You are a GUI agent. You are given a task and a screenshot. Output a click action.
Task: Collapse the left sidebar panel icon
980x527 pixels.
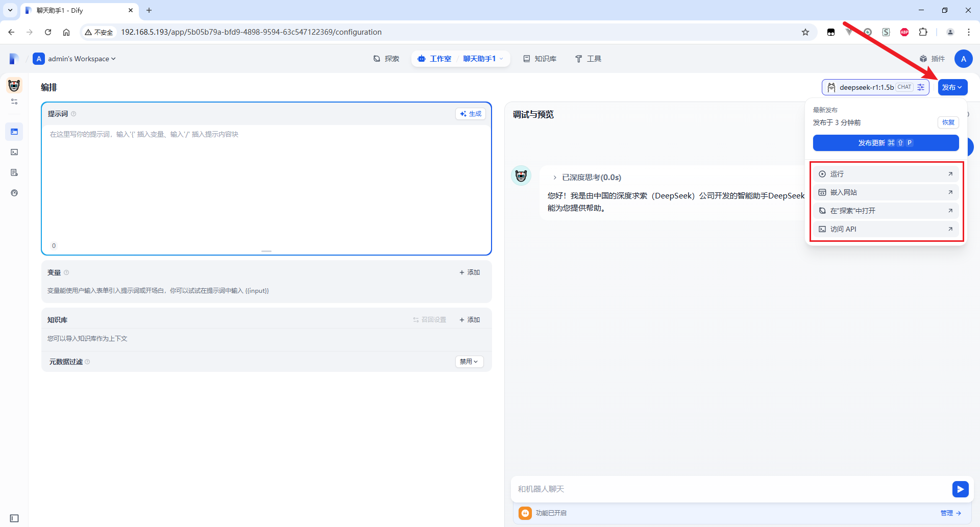pyautogui.click(x=14, y=518)
